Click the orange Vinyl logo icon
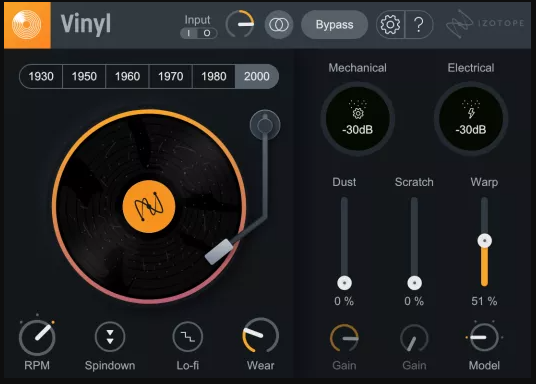 pyautogui.click(x=27, y=25)
